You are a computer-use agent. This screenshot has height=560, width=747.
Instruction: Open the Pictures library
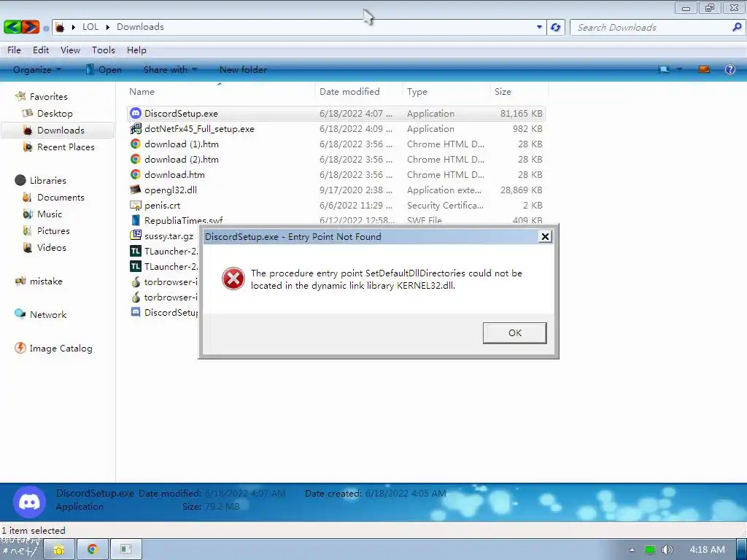click(53, 231)
